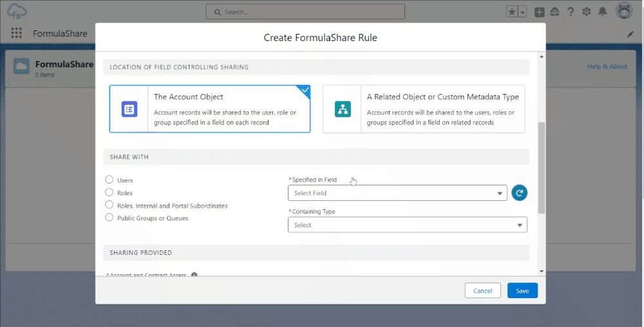Click the Related Object hierarchy icon

click(343, 109)
